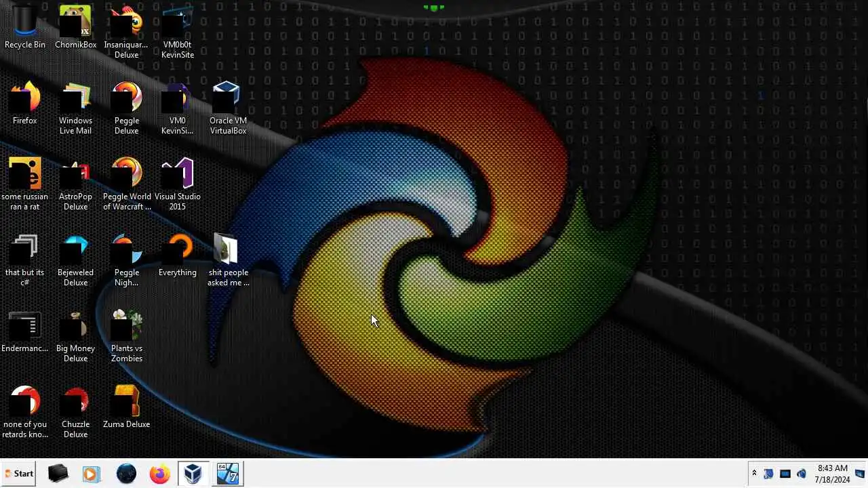Viewport: 868px width, 488px height.
Task: Select the Peggle Deluxe desktop icon
Action: tap(126, 108)
